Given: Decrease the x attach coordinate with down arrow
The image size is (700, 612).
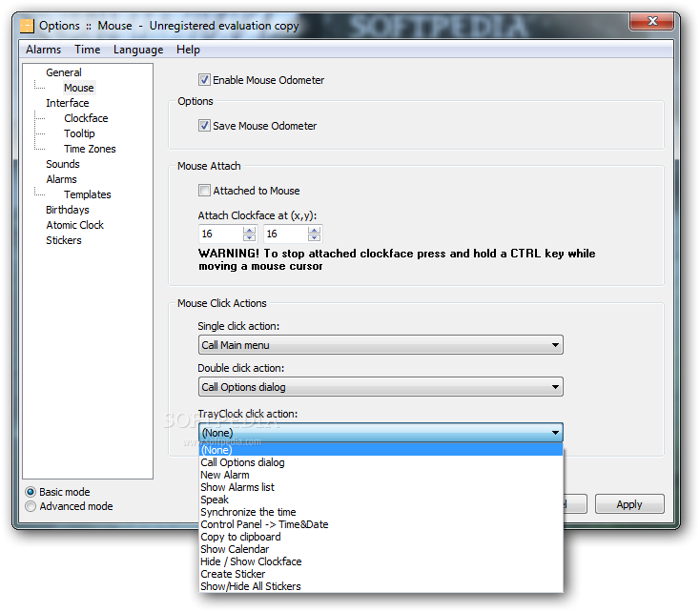Looking at the screenshot, I should click(249, 237).
